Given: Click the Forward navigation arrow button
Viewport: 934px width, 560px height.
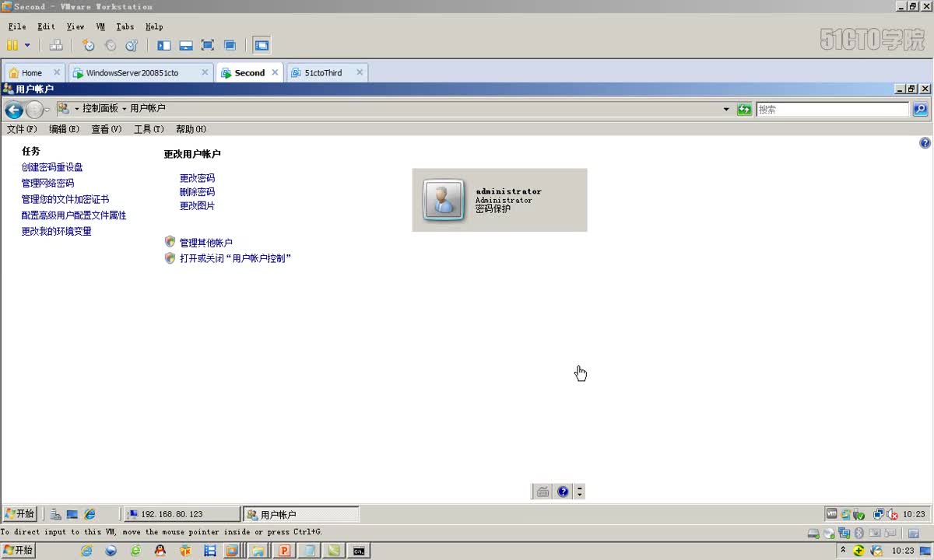Looking at the screenshot, I should point(34,110).
